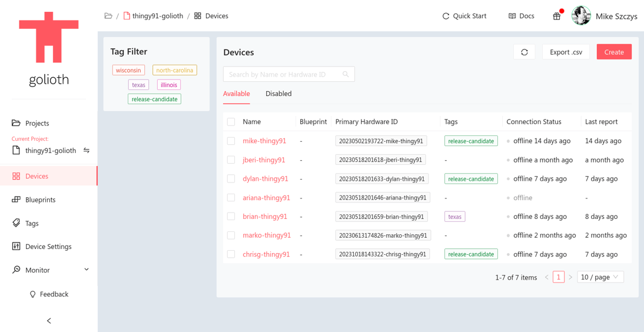The image size is (644, 332).
Task: Filter by the north-carolina tag
Action: point(174,70)
